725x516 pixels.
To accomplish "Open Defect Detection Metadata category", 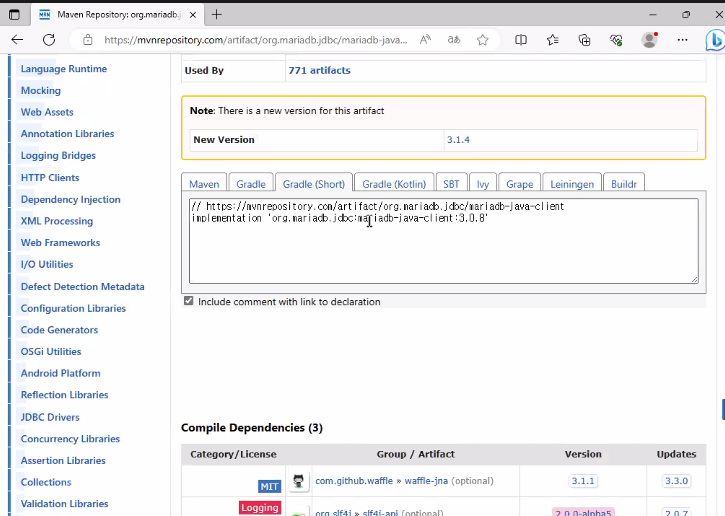I will [x=83, y=287].
